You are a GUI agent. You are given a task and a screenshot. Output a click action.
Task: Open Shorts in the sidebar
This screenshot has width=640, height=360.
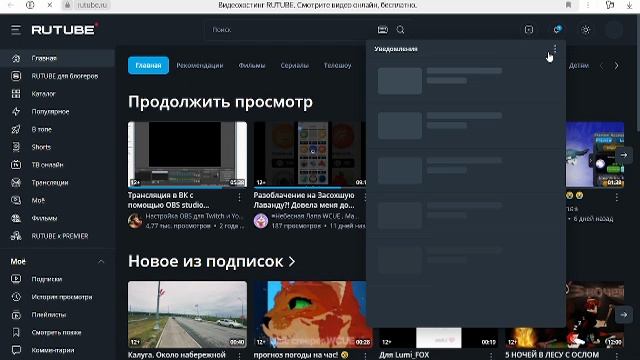coord(57,147)
